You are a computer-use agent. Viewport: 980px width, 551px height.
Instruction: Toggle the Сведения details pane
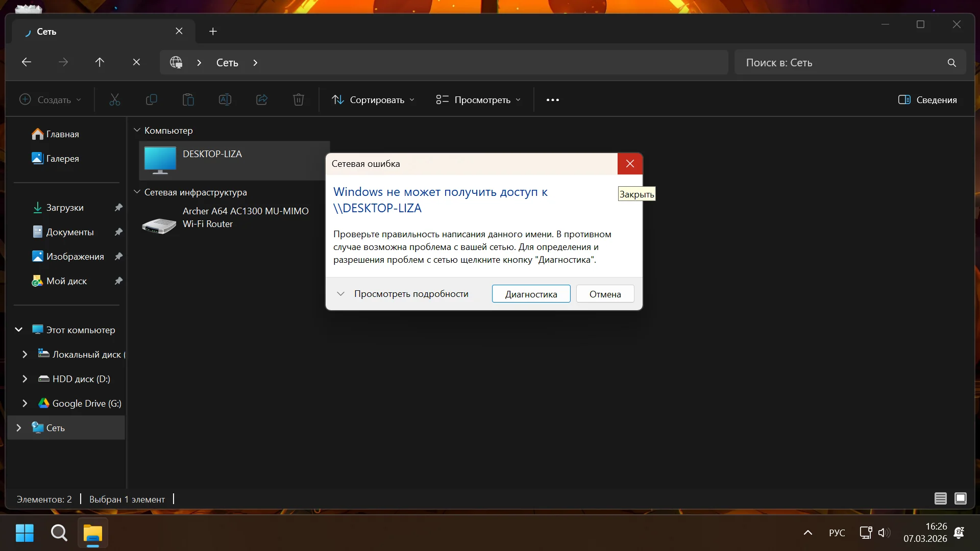click(x=927, y=100)
